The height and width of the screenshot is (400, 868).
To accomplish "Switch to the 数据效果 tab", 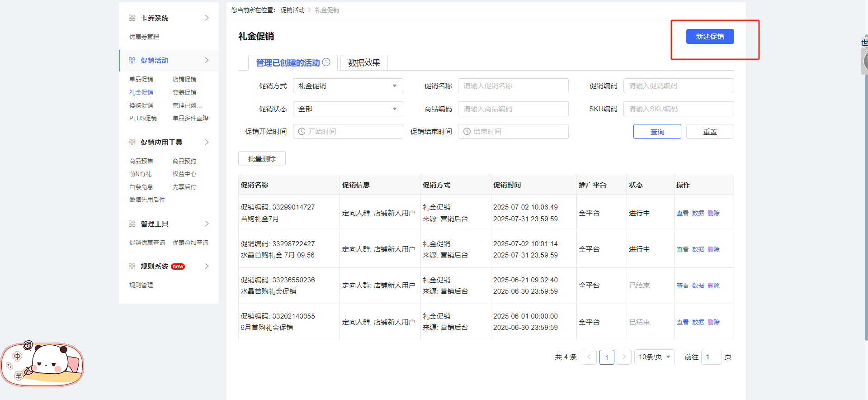I will [x=364, y=63].
